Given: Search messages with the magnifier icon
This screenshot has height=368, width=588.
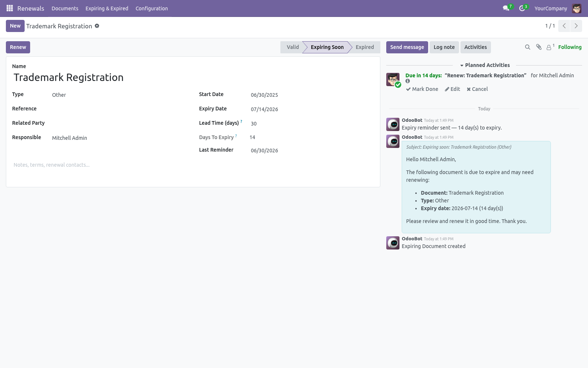Looking at the screenshot, I should pos(527,47).
